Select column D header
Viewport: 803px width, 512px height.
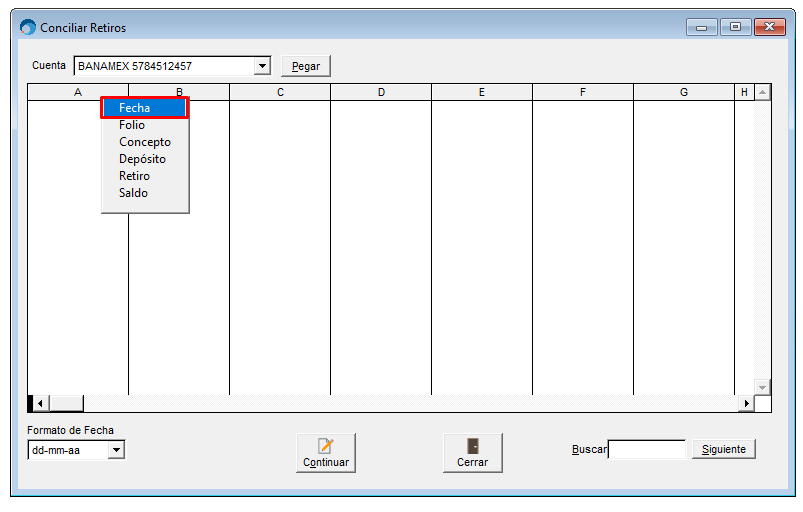click(x=381, y=92)
